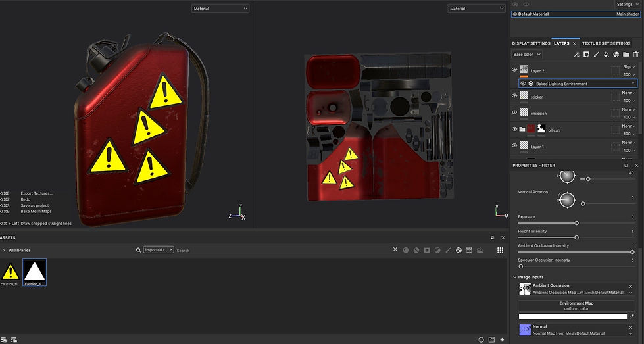
Task: Remove the Normal image input
Action: [x=630, y=327]
